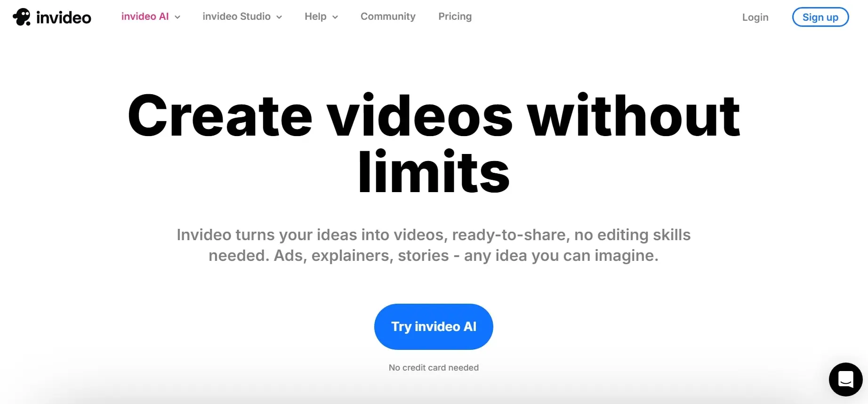Click the Try invideo AI button
The width and height of the screenshot is (868, 404).
tap(434, 326)
